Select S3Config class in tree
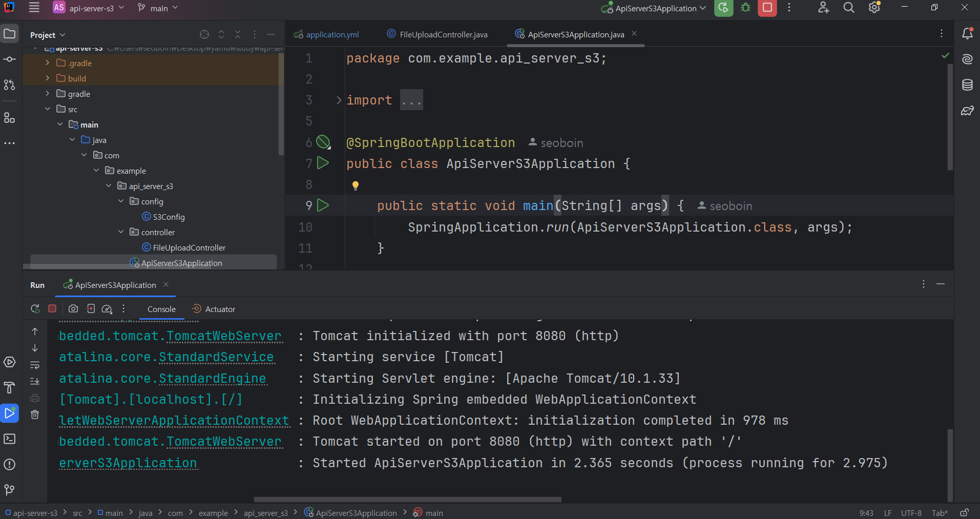Screen dimensions: 980x519 [163, 217]
